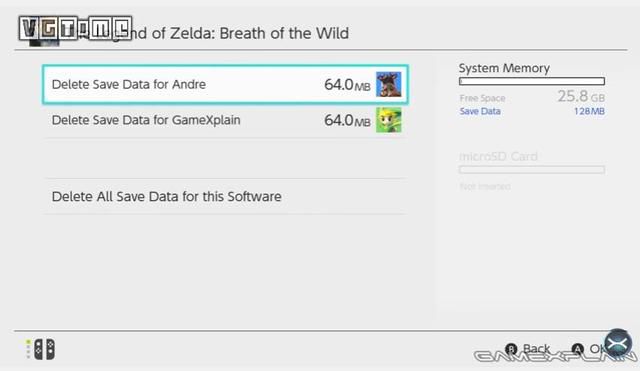Click the Breath of the Wild title

tap(284, 33)
